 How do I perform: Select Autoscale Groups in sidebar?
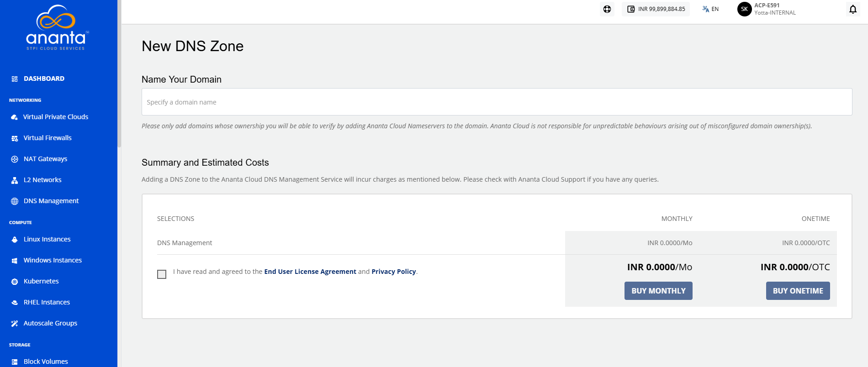pyautogui.click(x=50, y=323)
